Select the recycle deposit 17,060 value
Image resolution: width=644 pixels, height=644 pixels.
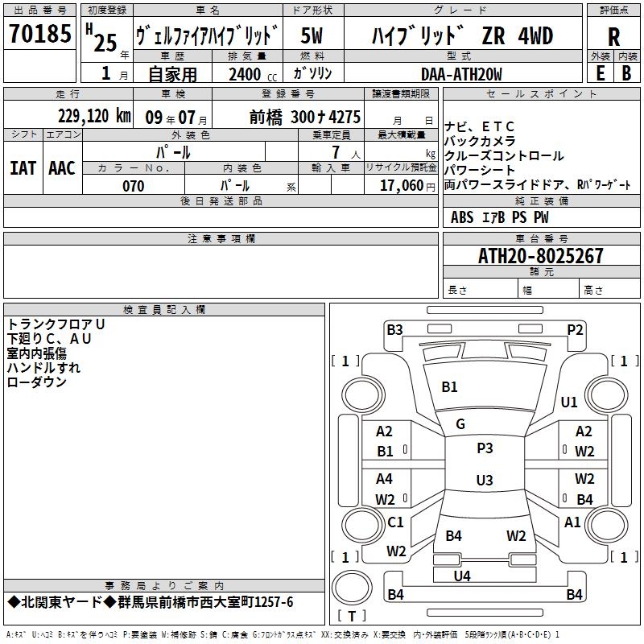point(406,186)
